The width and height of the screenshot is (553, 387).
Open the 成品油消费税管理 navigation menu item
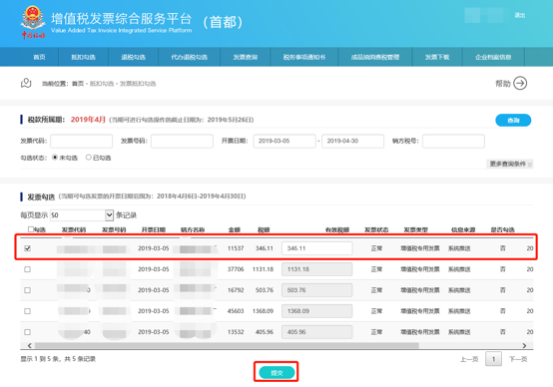375,57
